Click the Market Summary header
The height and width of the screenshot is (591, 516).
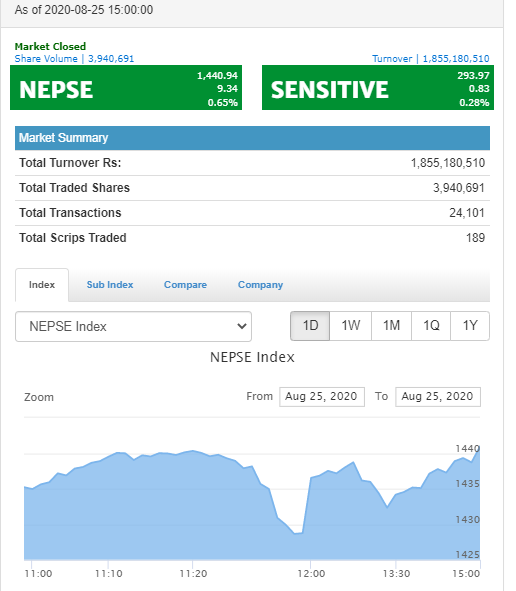coord(253,138)
